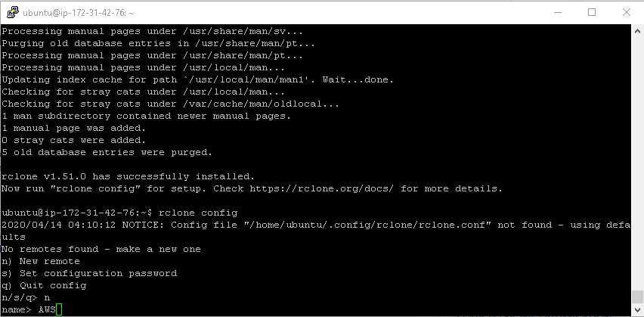Click the scrollbar thumb near the bottom
Screen dimensions: 644x317
637,297
